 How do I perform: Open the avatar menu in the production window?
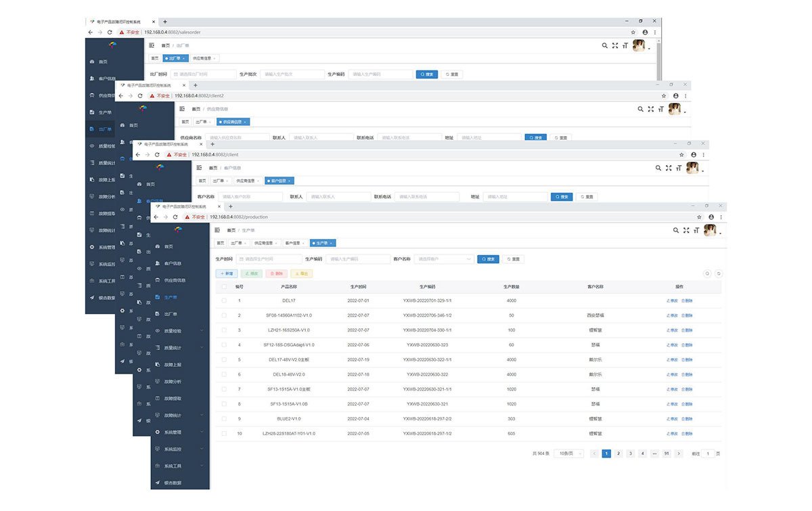tap(711, 230)
